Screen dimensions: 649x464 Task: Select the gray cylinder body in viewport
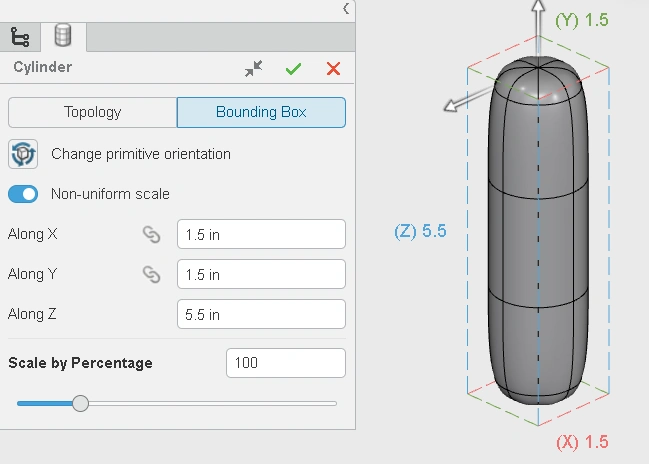pos(538,232)
